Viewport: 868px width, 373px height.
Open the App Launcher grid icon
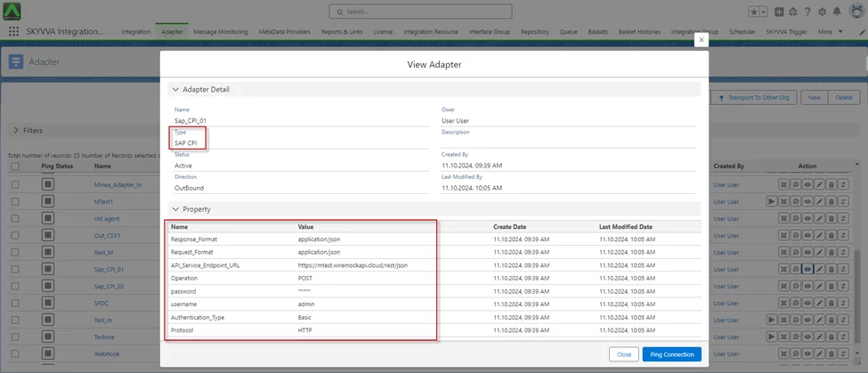point(14,31)
